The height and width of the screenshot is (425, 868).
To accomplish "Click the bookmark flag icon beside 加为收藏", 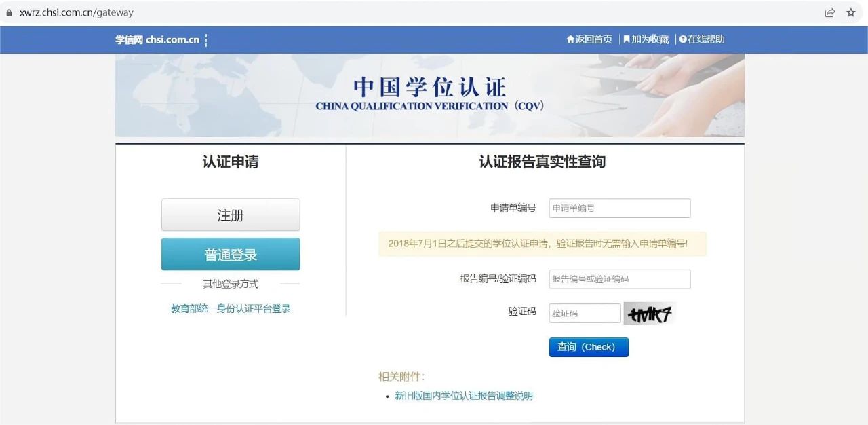I will click(x=627, y=39).
